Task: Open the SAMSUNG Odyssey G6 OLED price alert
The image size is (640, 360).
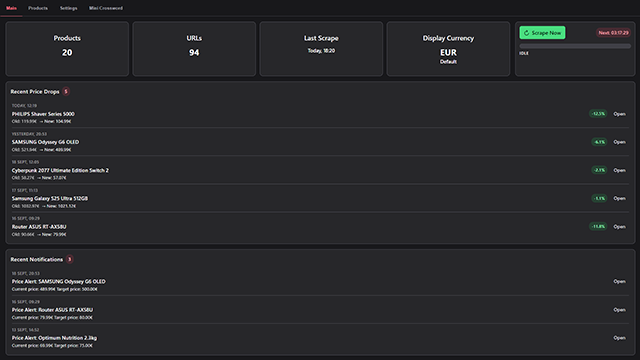Action: (x=619, y=281)
